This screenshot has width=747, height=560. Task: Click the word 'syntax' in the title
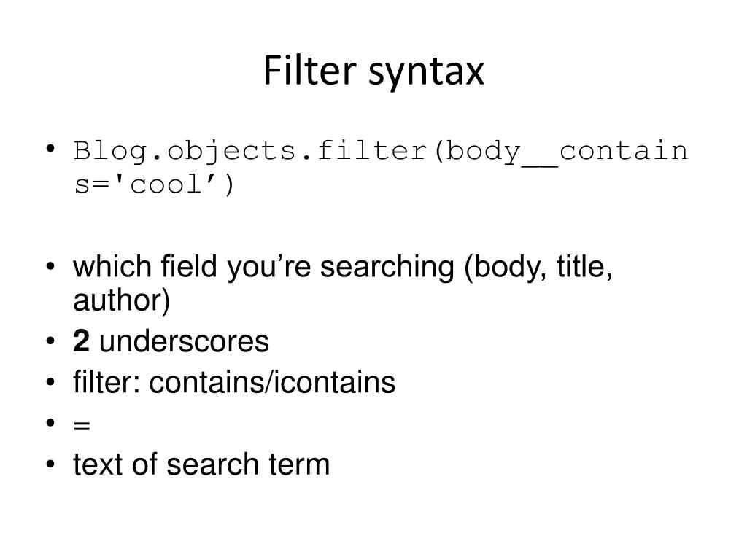[x=426, y=74]
